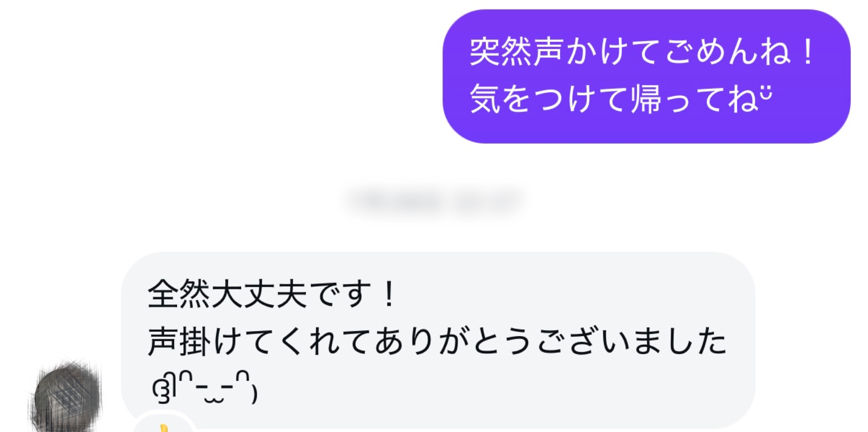
Task: Tap the blurred timestamp between the messages
Action: (434, 201)
